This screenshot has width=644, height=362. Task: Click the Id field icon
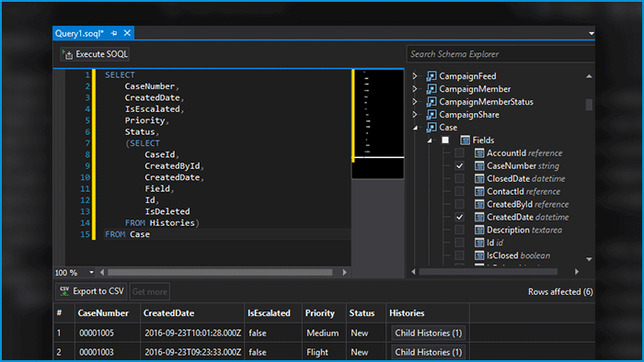point(479,243)
